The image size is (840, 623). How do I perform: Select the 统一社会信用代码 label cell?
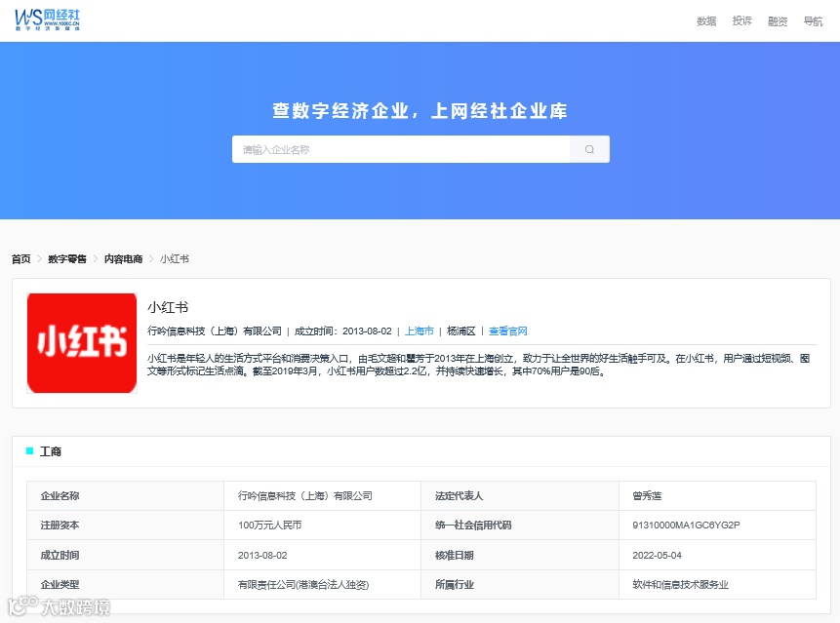pos(520,526)
